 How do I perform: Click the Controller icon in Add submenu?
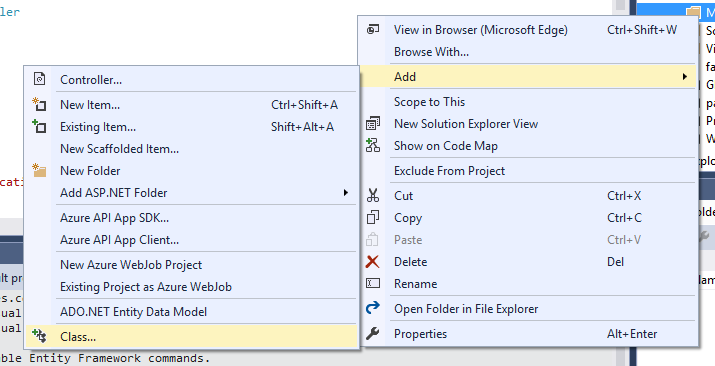40,79
